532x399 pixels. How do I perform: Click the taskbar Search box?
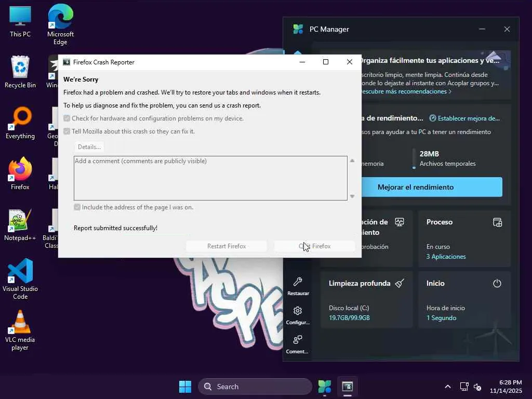coord(255,387)
